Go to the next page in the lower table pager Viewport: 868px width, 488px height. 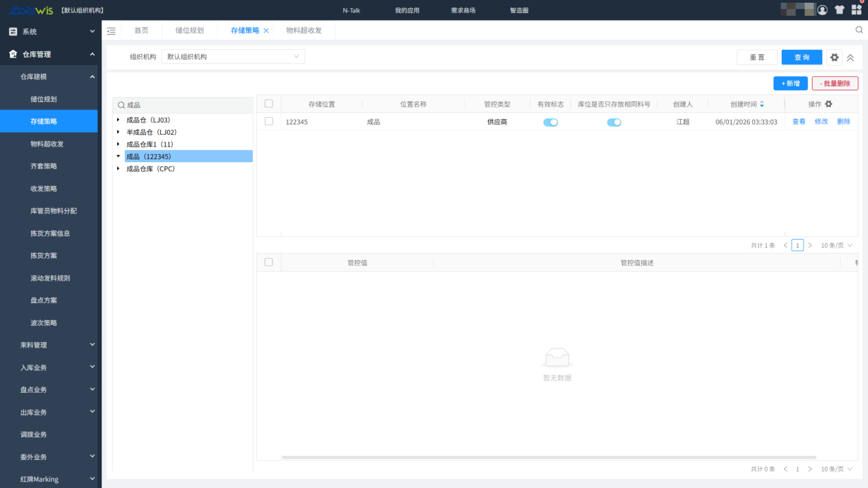(x=810, y=469)
